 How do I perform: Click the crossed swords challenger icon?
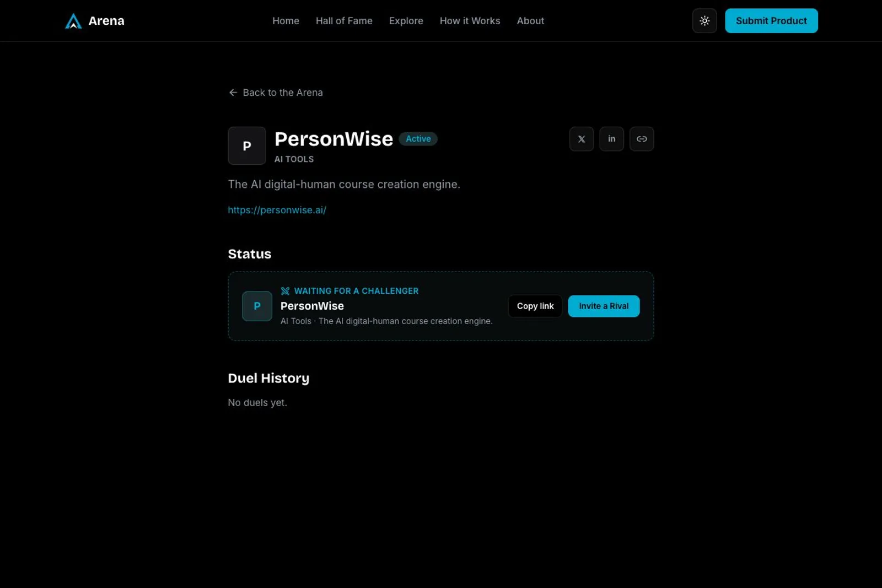point(285,291)
